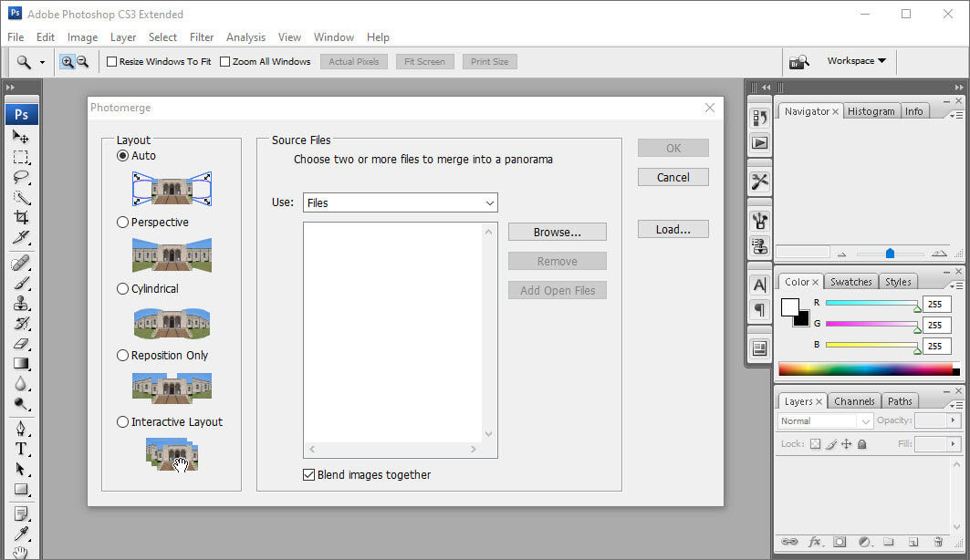Select the Cylindrical layout option
The width and height of the screenshot is (970, 560).
122,288
